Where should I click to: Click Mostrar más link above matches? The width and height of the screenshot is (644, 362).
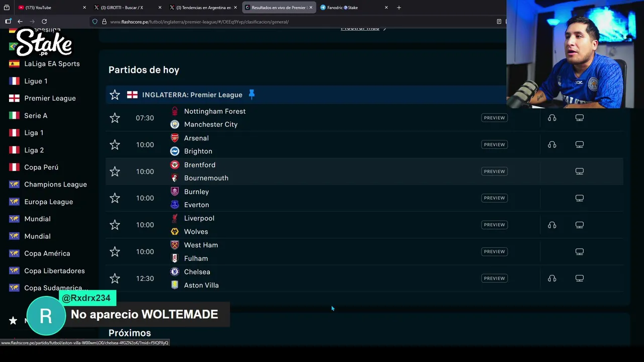[x=363, y=29]
